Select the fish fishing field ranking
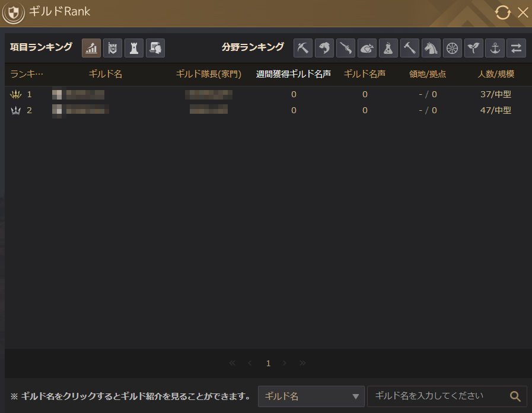This screenshot has width=532, height=413. click(x=324, y=48)
